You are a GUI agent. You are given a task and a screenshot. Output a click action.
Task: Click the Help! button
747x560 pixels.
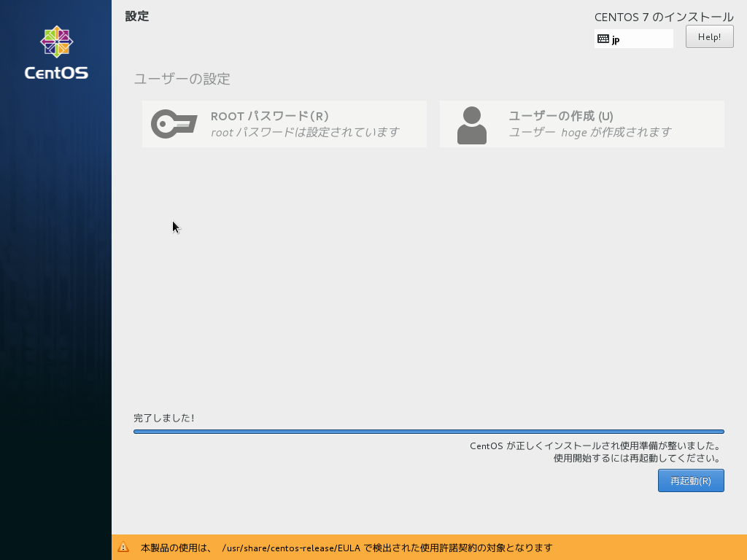708,36
